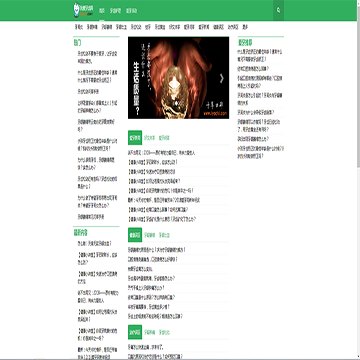Open the last item of the green header menu
Image resolution: width=360 pixels, height=360 pixels.
(132, 11)
